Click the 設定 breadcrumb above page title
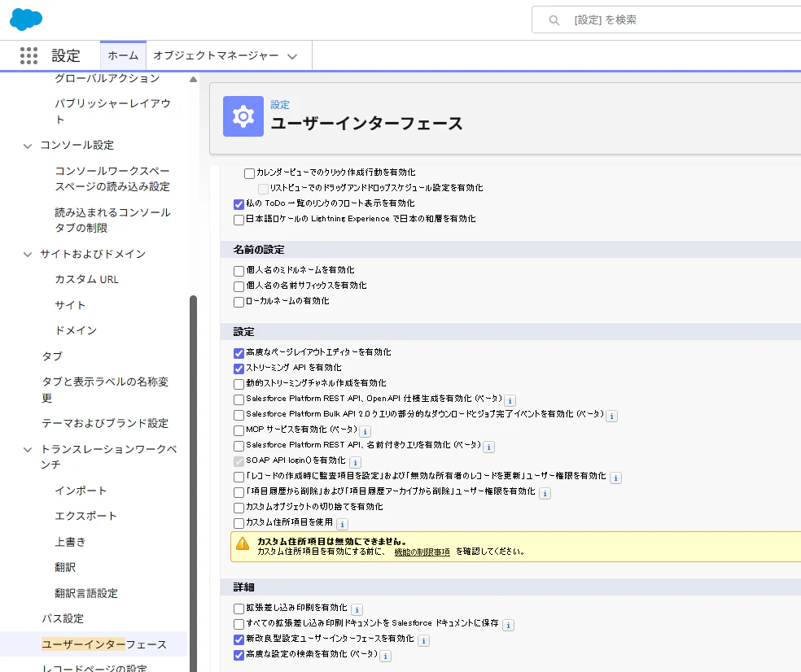The width and height of the screenshot is (801, 672). point(280,105)
